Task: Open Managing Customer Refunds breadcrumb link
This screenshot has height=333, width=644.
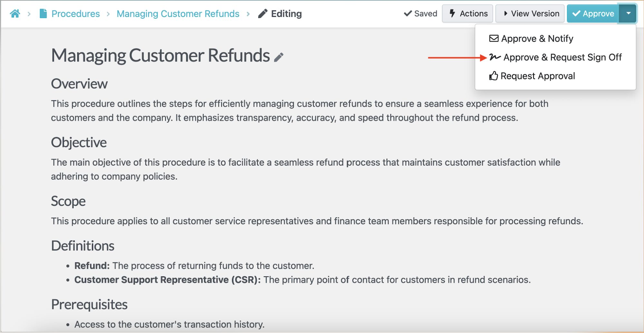Action: [178, 14]
